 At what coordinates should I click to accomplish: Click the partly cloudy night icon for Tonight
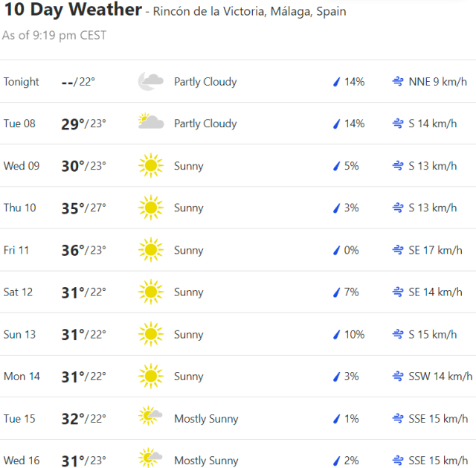(151, 82)
